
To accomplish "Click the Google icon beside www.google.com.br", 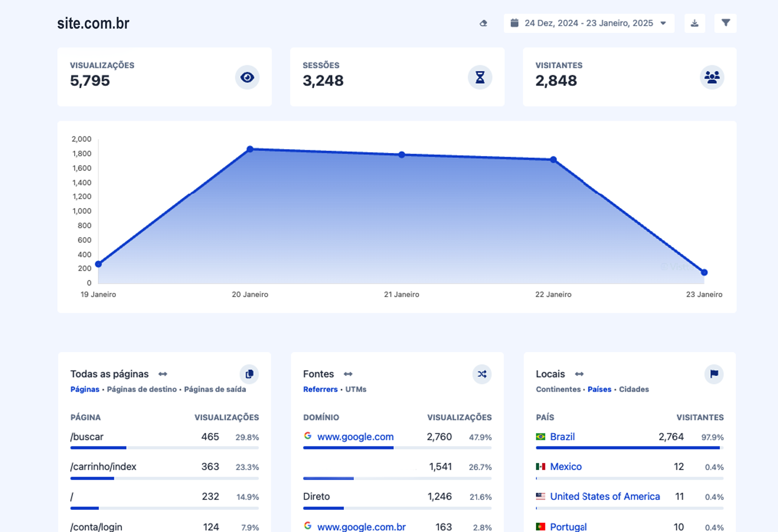I will [x=308, y=525].
